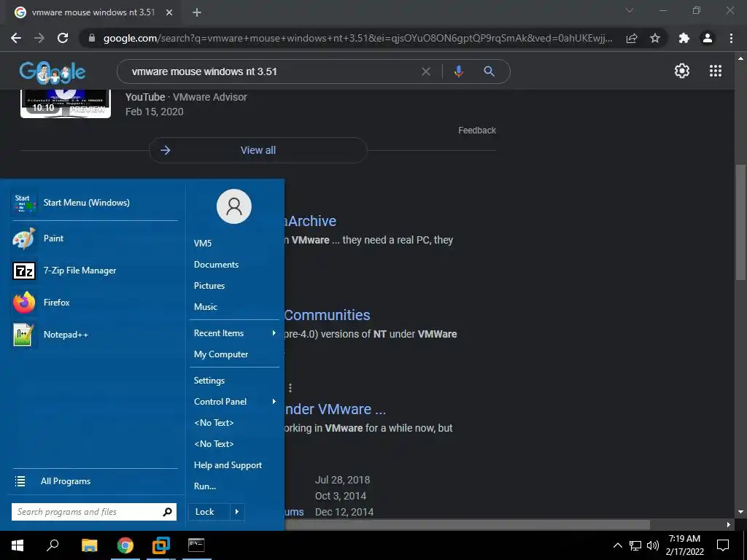Open My Computer
Viewport: 747px width, 560px height.
coord(221,354)
